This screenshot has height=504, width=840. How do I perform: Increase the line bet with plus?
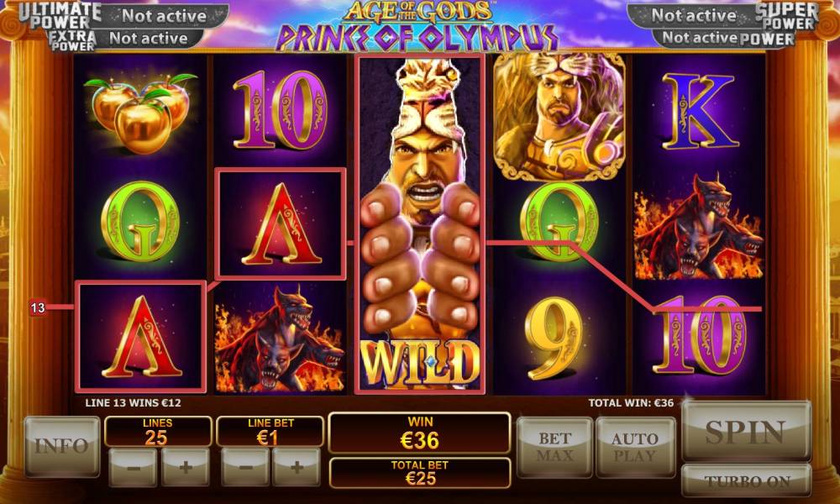click(297, 468)
